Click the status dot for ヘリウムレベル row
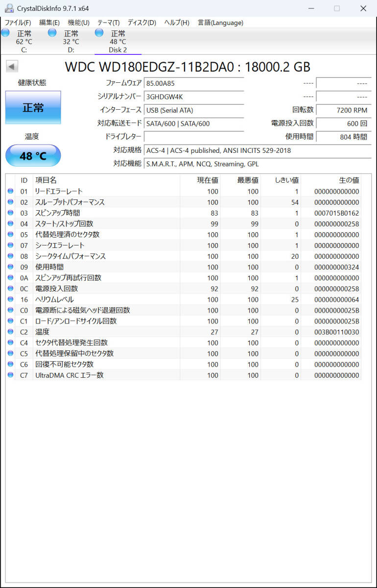Viewport: 377px width, 588px height. pyautogui.click(x=11, y=299)
